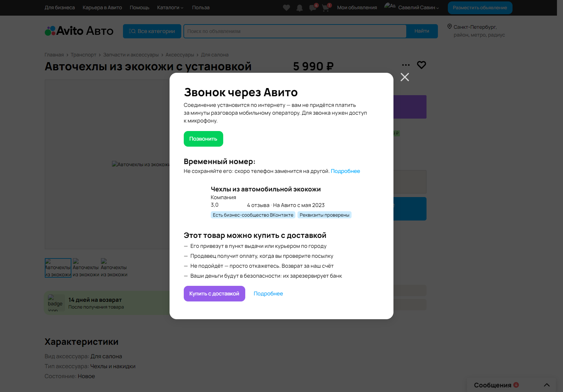Click seller name Чехлы из автомобильной экокожи
The height and width of the screenshot is (392, 563).
coord(266,189)
